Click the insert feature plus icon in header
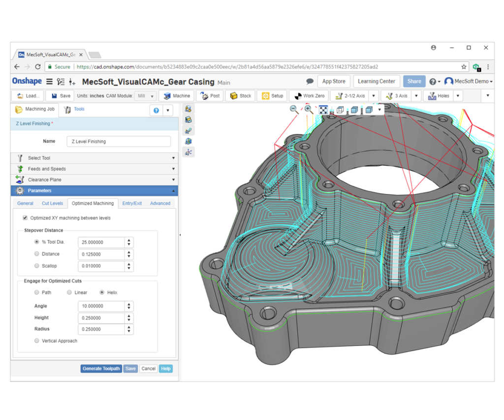Screen dimensions: 504x420 coord(72,82)
